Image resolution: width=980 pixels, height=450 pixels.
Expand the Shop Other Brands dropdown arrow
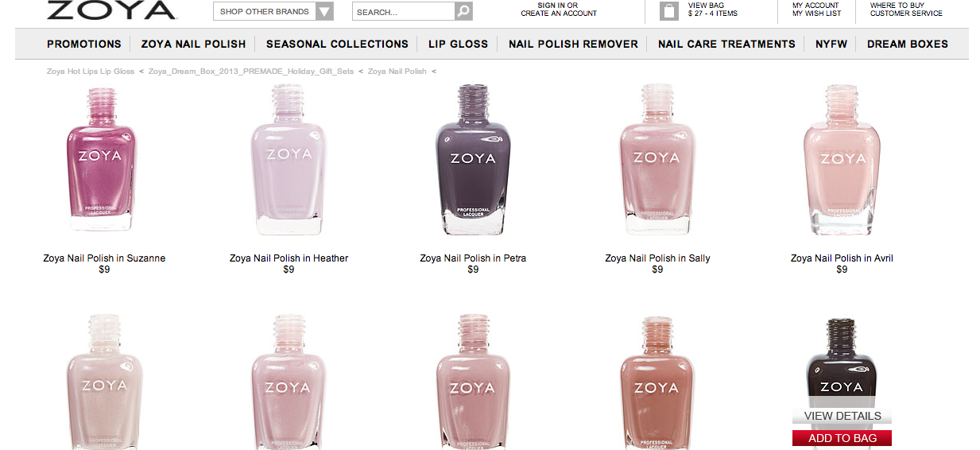click(x=324, y=12)
